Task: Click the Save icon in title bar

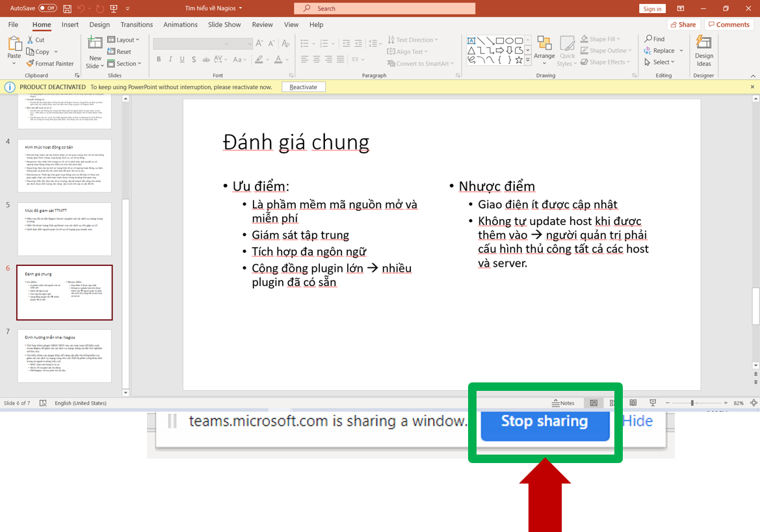Action: point(68,8)
